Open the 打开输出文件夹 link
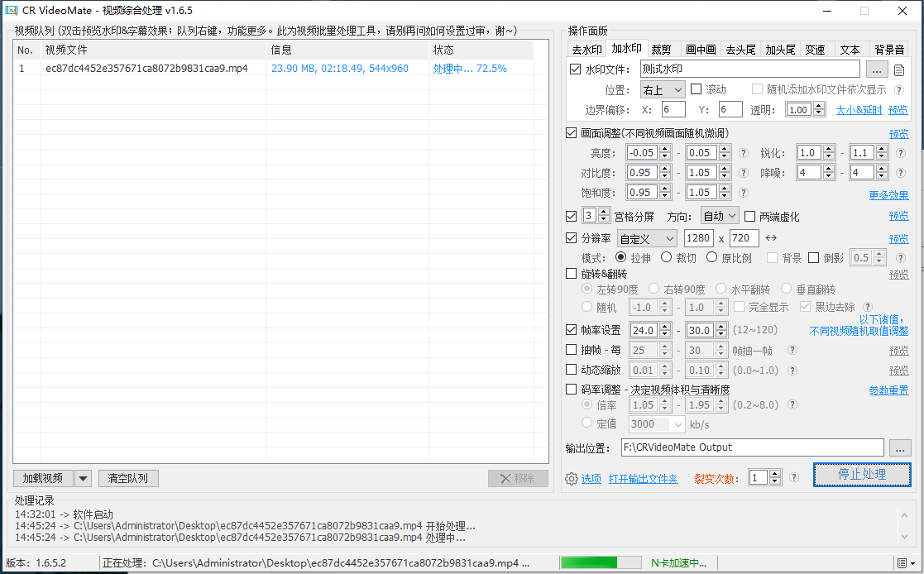 (x=643, y=479)
